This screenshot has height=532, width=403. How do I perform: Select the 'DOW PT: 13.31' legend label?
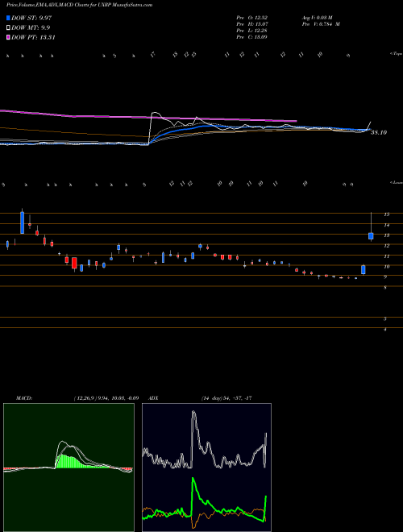(33, 37)
